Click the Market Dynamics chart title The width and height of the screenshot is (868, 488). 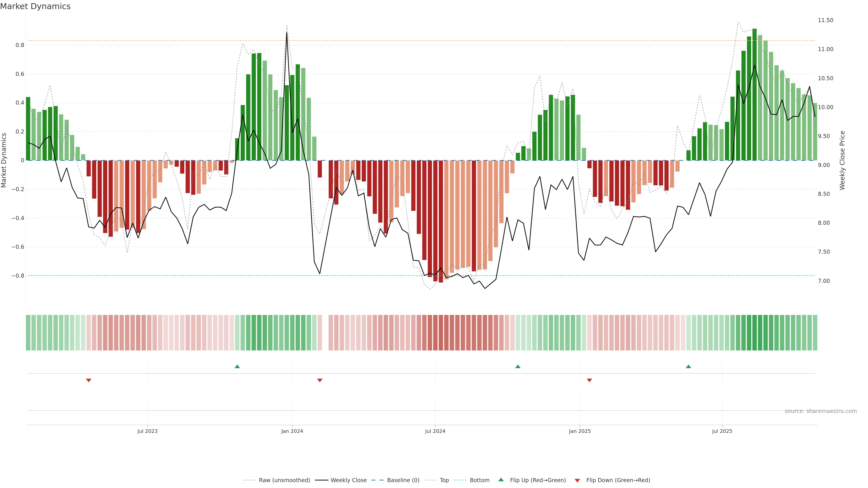pos(35,6)
